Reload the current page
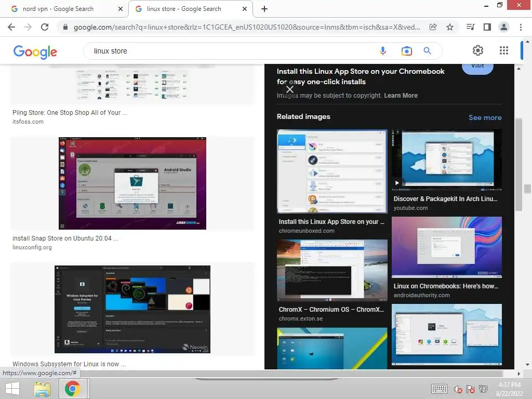This screenshot has width=532, height=399. (x=45, y=27)
